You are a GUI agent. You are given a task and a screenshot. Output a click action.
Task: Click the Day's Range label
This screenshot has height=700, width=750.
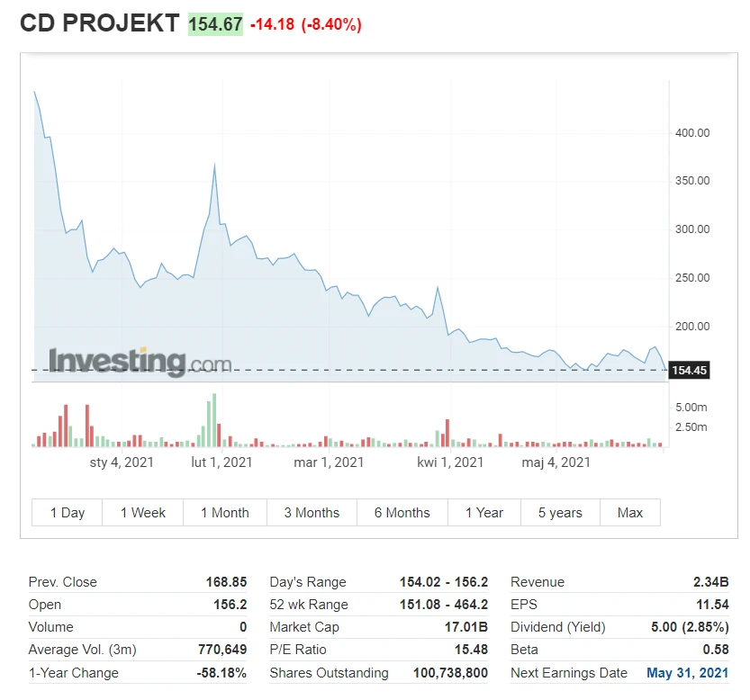308,582
